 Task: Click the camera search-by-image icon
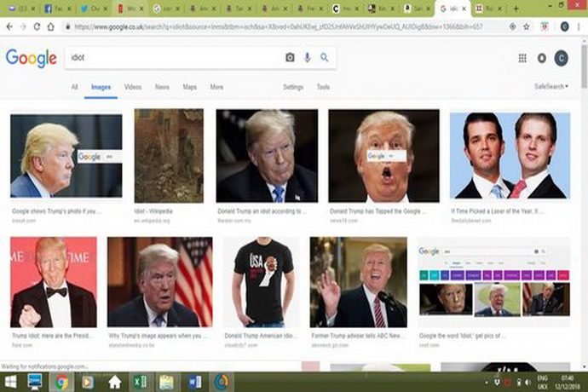(290, 57)
